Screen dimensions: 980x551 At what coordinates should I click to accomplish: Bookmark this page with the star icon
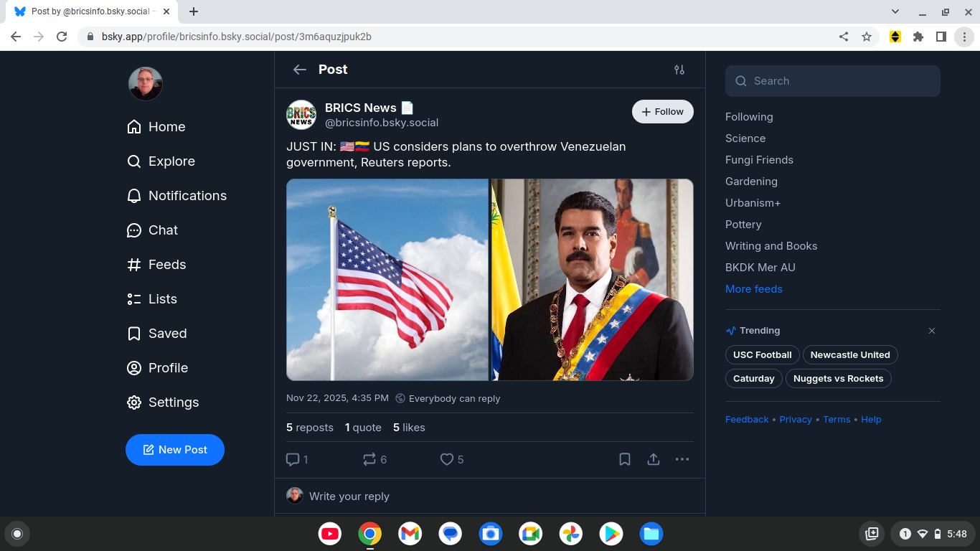pos(867,37)
